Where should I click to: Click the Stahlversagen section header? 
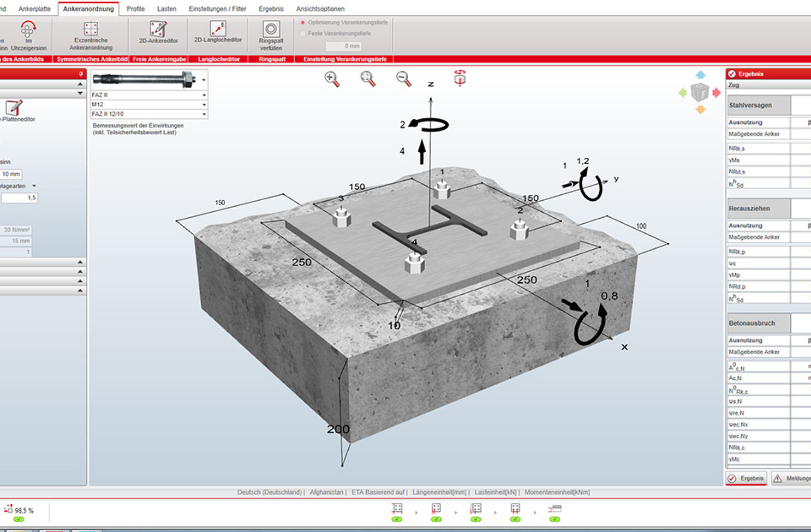click(758, 105)
